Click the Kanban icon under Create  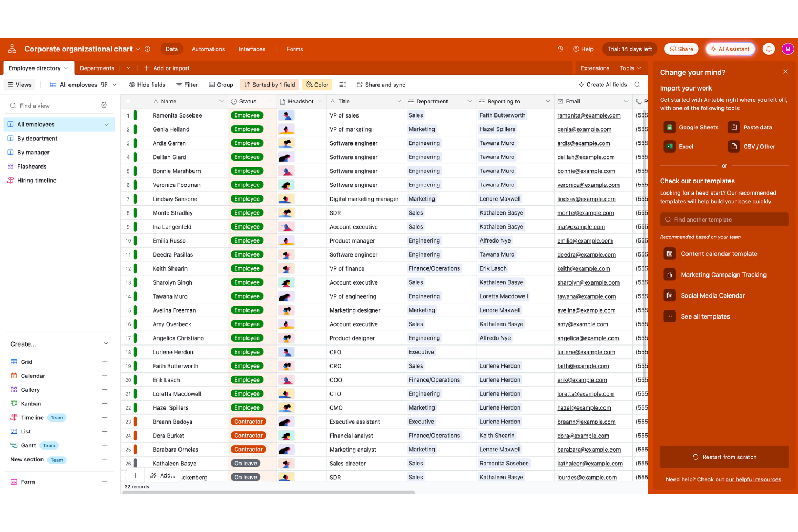[x=14, y=403]
